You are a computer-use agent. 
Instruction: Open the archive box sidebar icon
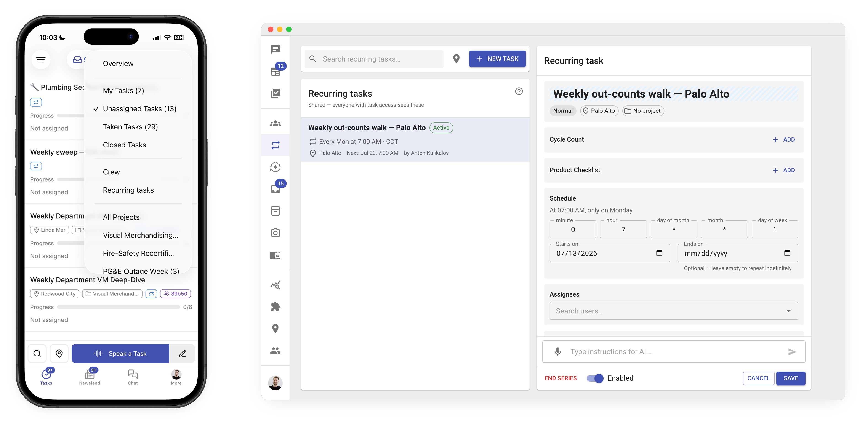[275, 211]
